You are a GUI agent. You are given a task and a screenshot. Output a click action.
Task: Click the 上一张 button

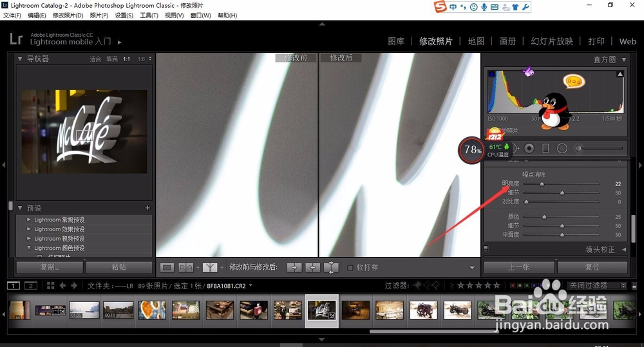(x=518, y=267)
